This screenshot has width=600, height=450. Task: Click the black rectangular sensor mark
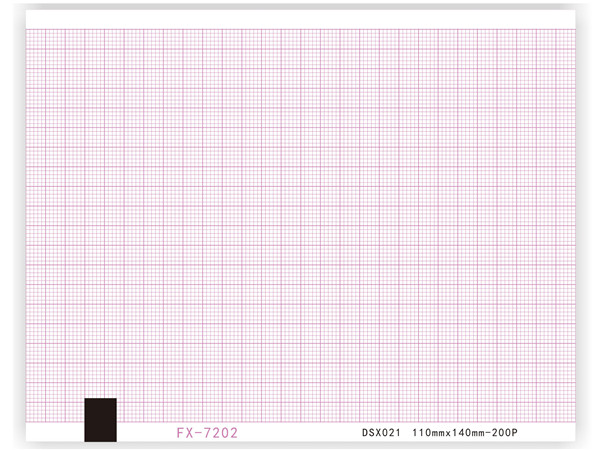(x=100, y=419)
